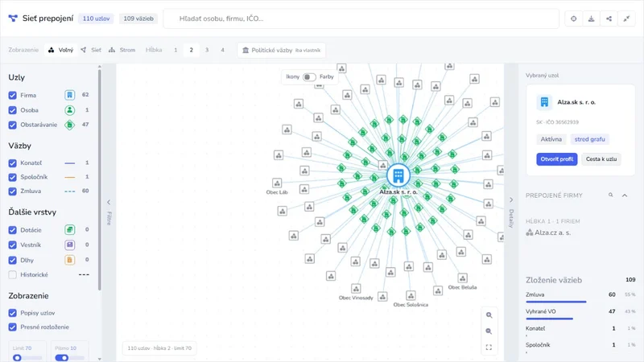Enable the Historické layer checkbox
Viewport: 644px width, 362px height.
tap(12, 274)
